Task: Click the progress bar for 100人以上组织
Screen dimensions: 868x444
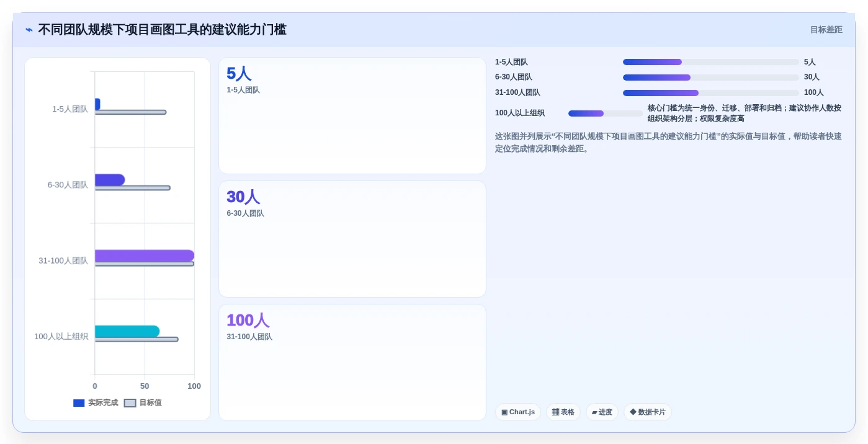Action: coord(605,113)
